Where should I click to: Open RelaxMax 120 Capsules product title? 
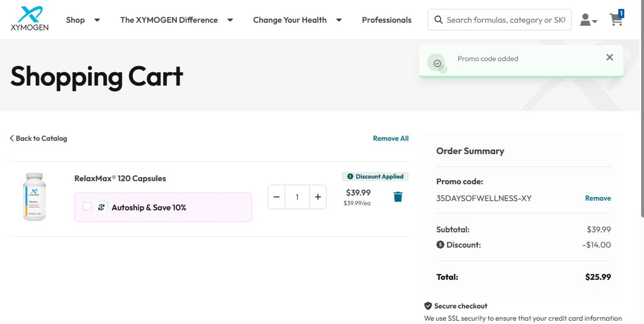point(120,178)
